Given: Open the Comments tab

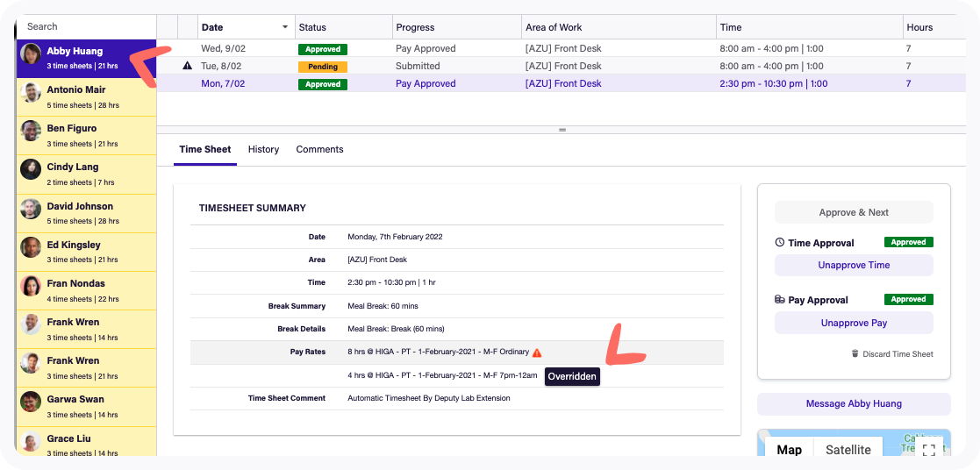Looking at the screenshot, I should tap(319, 149).
